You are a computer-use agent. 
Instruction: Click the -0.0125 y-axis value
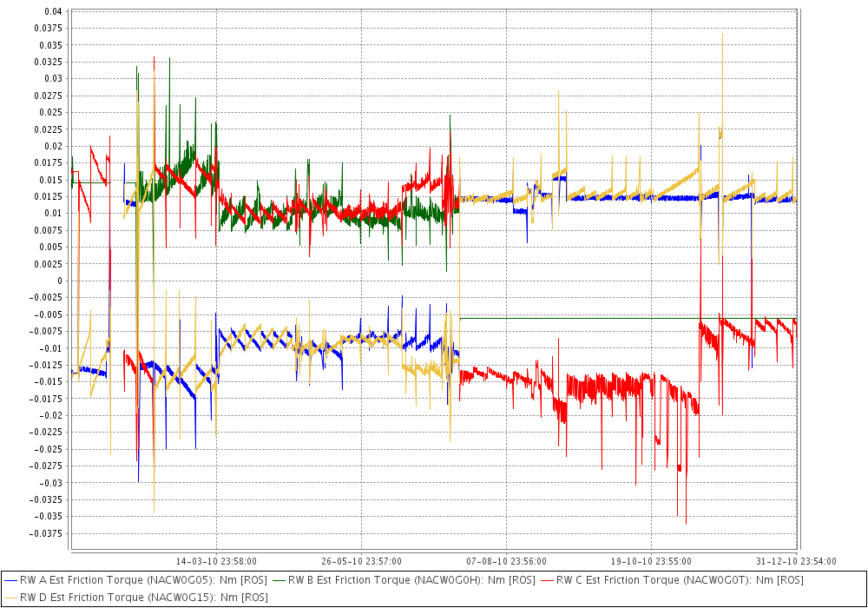click(x=47, y=365)
